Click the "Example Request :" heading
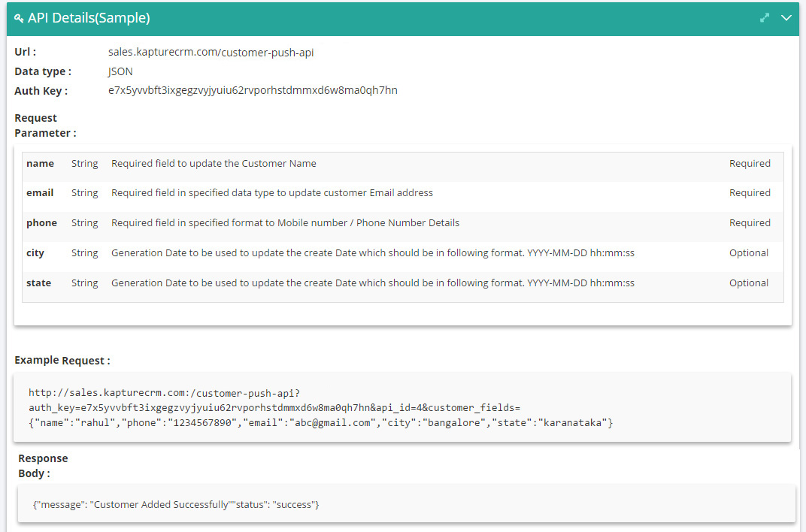806x532 pixels. coord(62,361)
